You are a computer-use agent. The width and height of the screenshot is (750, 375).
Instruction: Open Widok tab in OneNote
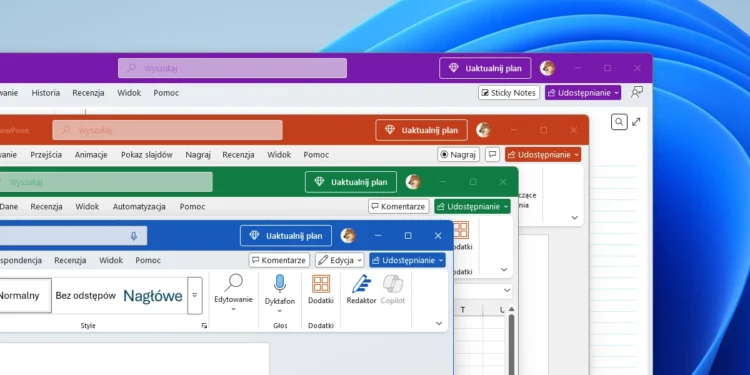pyautogui.click(x=129, y=93)
